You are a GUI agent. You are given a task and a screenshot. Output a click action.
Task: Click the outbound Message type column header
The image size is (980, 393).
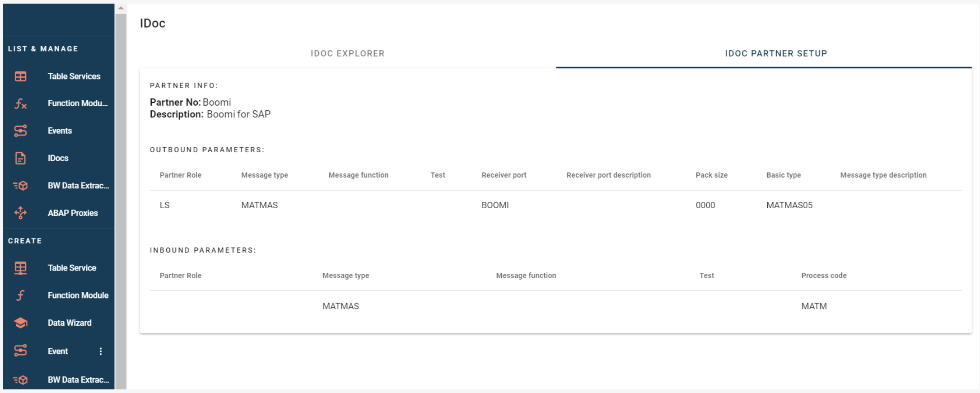(264, 175)
